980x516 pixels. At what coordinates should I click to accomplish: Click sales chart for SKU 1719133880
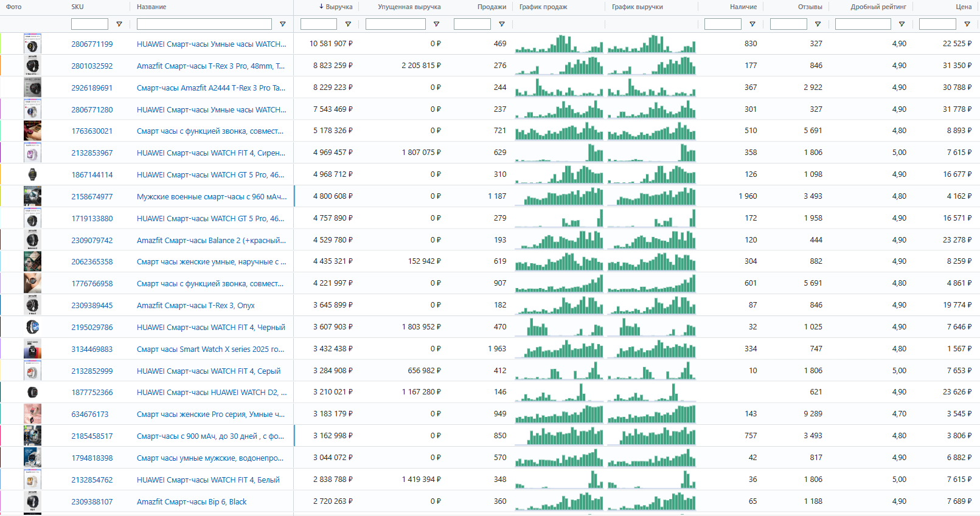coord(559,218)
